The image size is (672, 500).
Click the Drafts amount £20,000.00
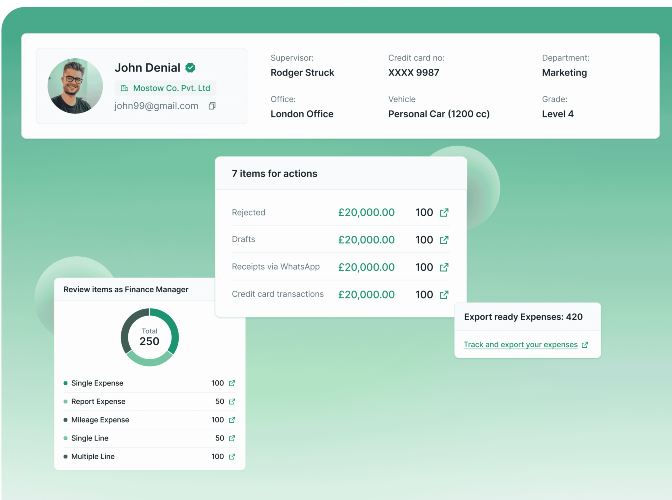click(366, 240)
